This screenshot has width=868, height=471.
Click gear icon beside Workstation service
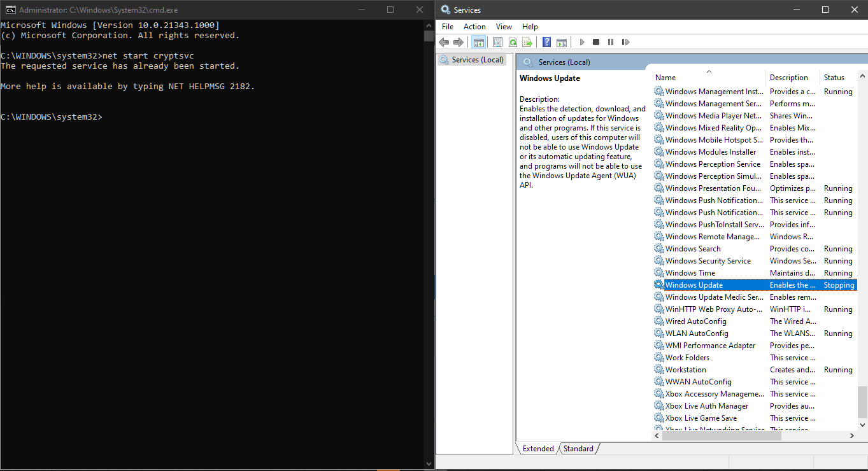[658, 370]
